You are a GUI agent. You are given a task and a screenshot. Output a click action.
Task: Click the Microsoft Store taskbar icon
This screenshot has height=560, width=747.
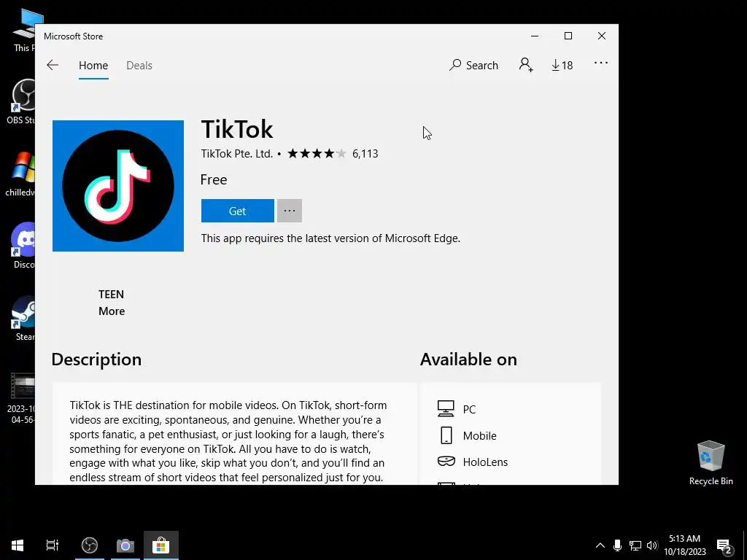tap(161, 545)
